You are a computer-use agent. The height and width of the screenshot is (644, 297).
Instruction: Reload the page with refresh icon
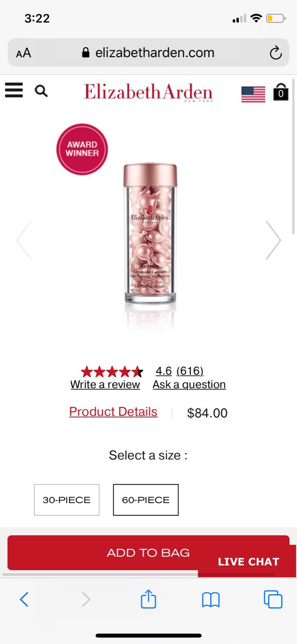tap(276, 53)
